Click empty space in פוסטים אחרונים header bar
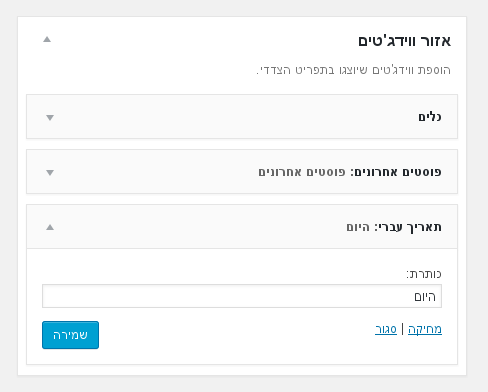The width and height of the screenshot is (488, 392). pos(153,172)
